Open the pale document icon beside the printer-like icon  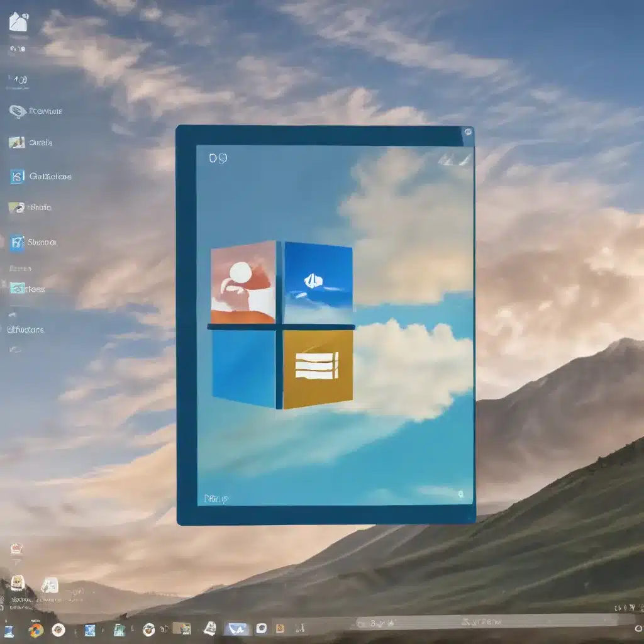pyautogui.click(x=50, y=586)
